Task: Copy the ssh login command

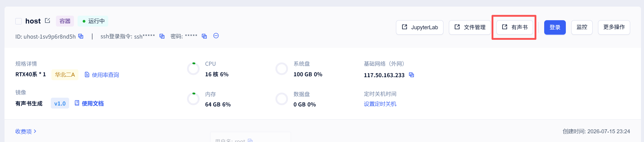Action: tap(162, 36)
